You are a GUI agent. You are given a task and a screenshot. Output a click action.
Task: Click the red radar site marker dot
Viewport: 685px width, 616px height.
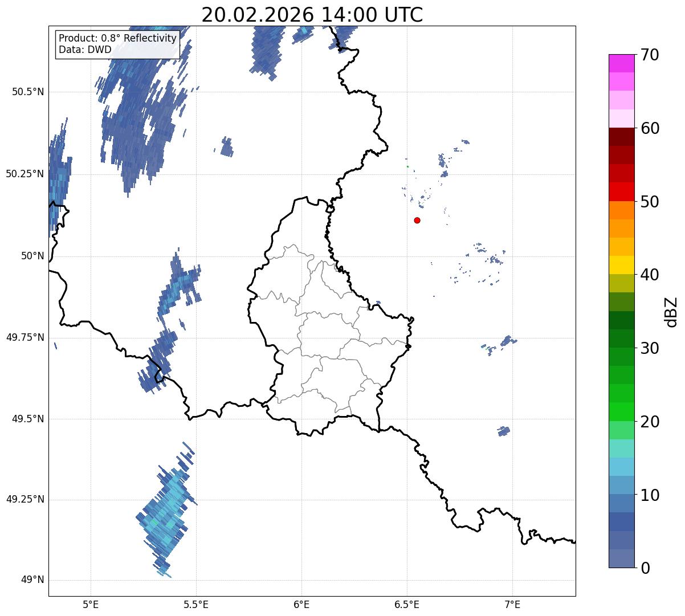(x=417, y=221)
